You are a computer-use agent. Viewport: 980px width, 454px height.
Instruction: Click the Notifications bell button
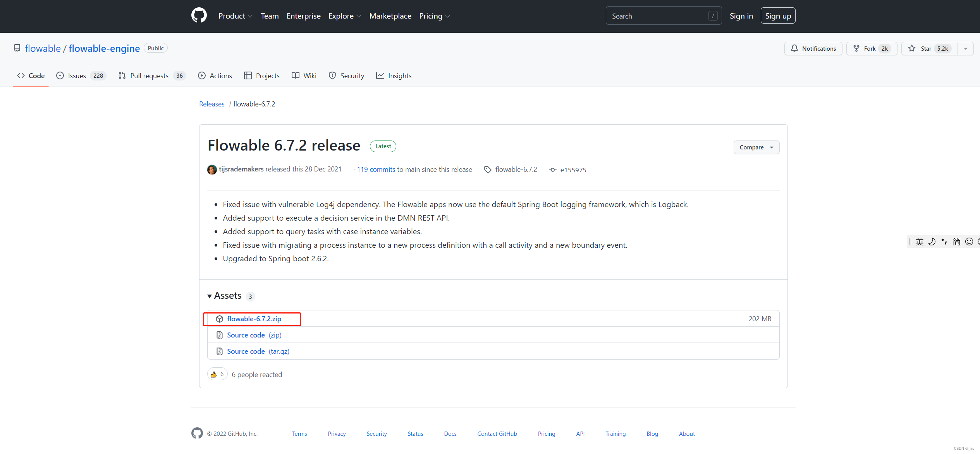(813, 48)
